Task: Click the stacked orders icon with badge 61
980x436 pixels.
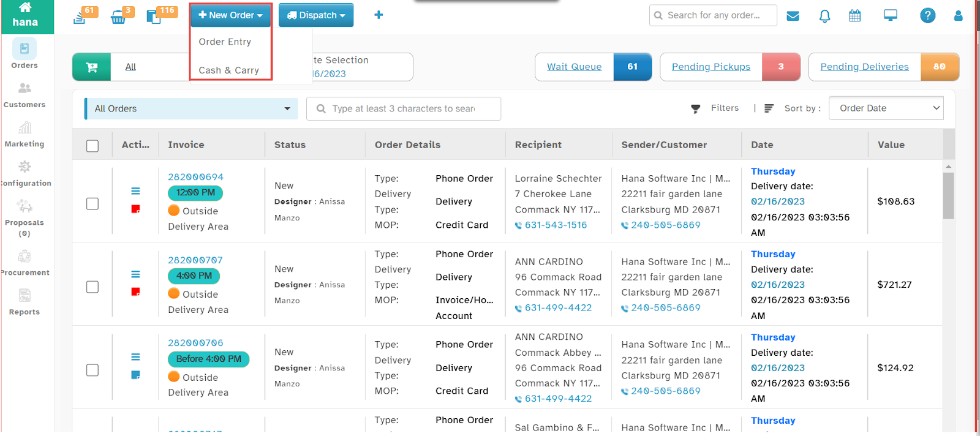Action: pos(80,17)
